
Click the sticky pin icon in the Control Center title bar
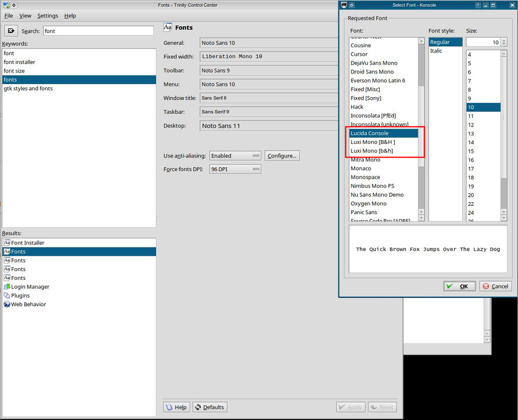14,5
